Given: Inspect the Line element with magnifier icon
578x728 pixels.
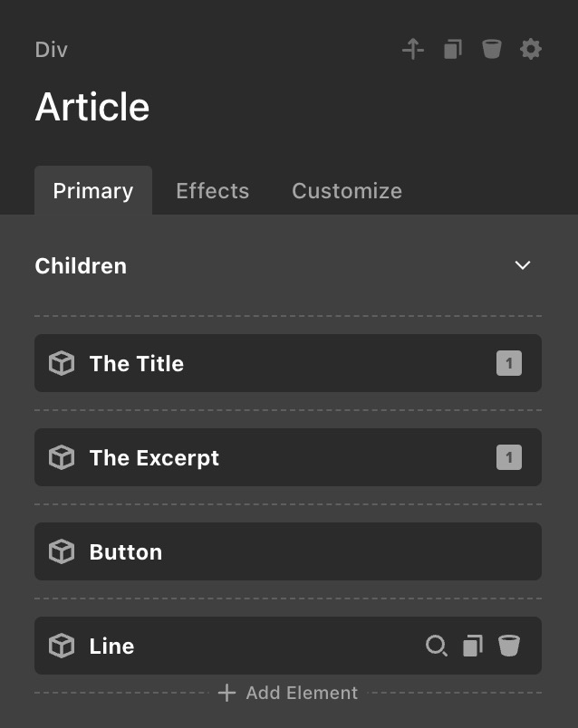Looking at the screenshot, I should pos(437,646).
